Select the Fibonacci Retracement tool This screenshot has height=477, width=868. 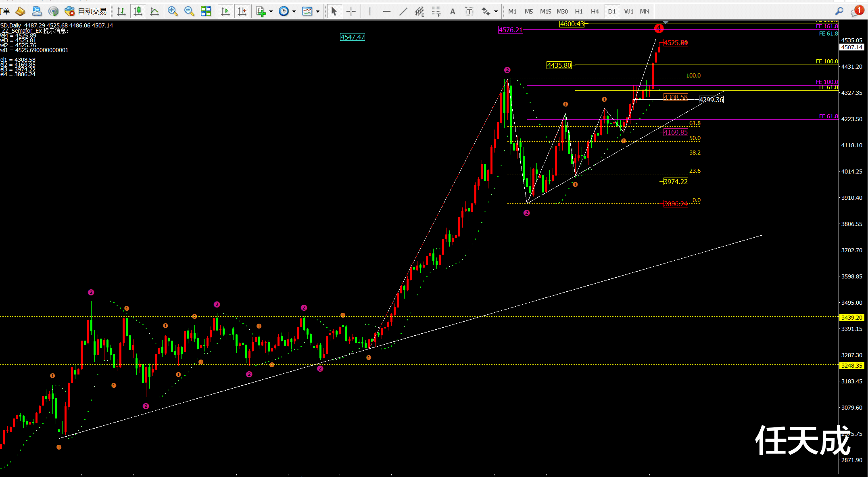point(436,11)
